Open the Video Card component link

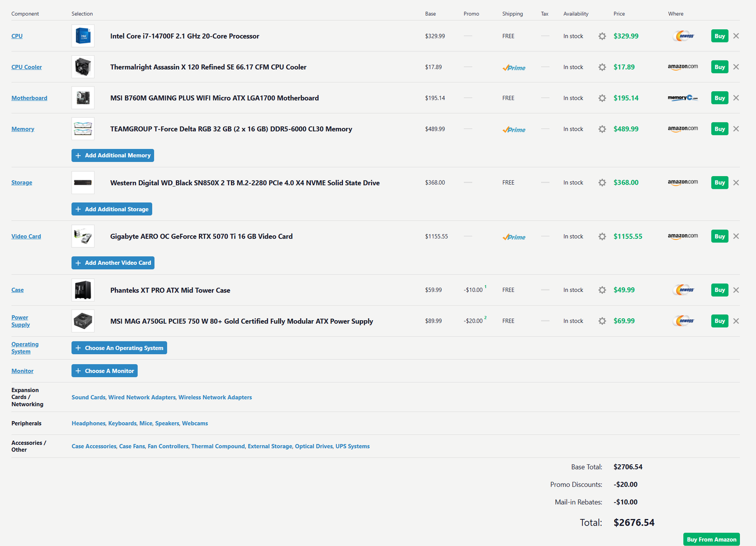point(26,237)
